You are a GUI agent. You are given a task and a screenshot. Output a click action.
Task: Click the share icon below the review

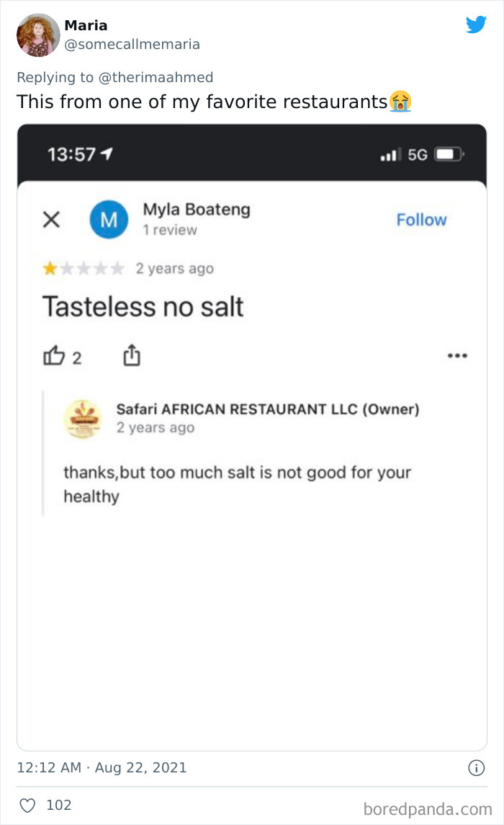click(131, 355)
